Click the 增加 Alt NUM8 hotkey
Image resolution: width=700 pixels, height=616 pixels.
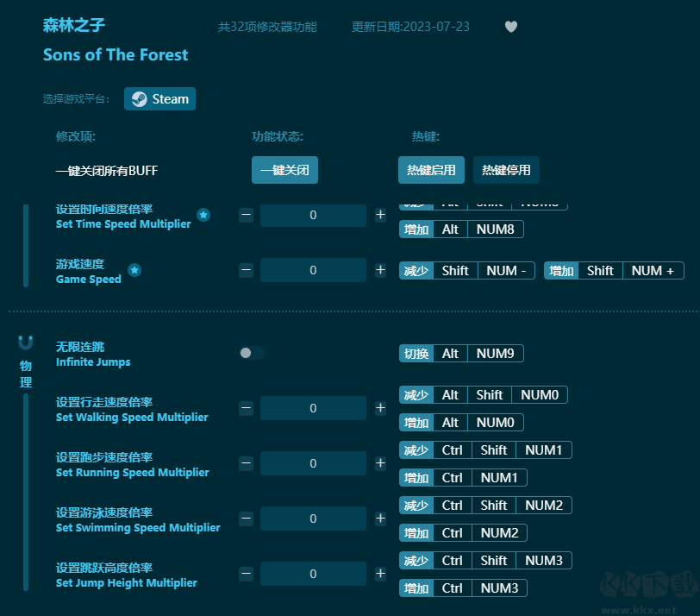pos(461,229)
